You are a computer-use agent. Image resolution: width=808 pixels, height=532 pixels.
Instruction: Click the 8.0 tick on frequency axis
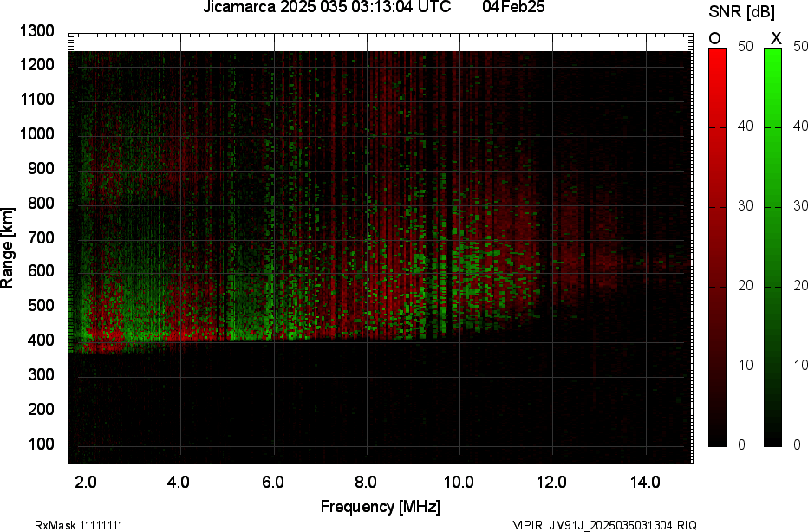tap(367, 482)
